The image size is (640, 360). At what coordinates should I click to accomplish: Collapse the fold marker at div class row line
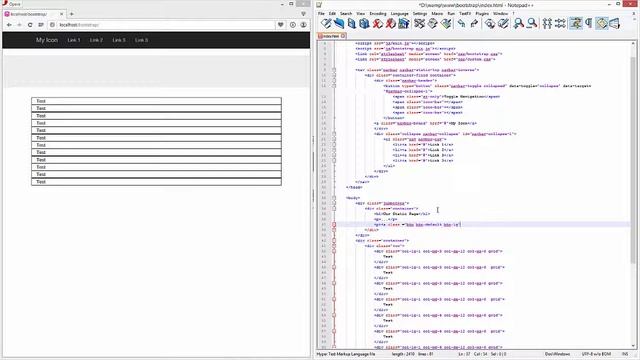point(334,246)
